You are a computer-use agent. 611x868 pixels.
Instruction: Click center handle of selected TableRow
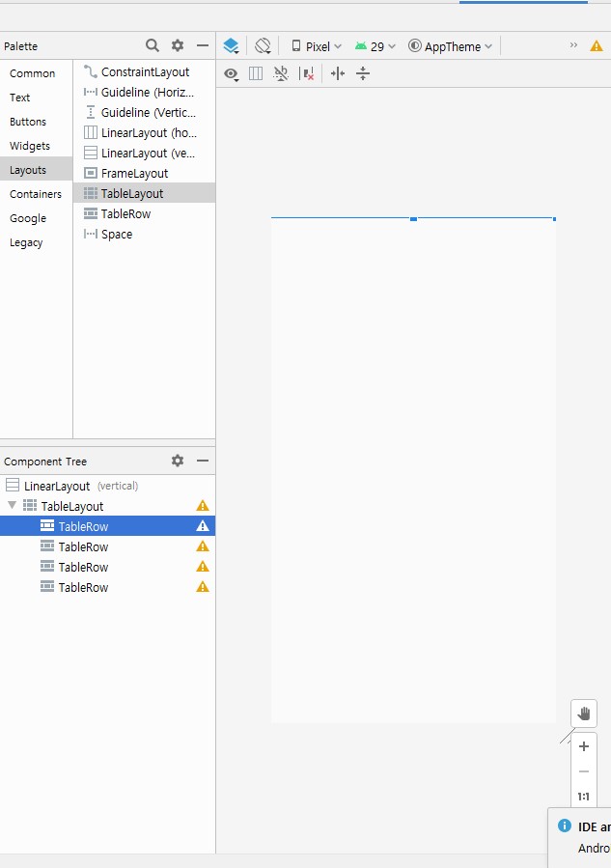tap(413, 219)
